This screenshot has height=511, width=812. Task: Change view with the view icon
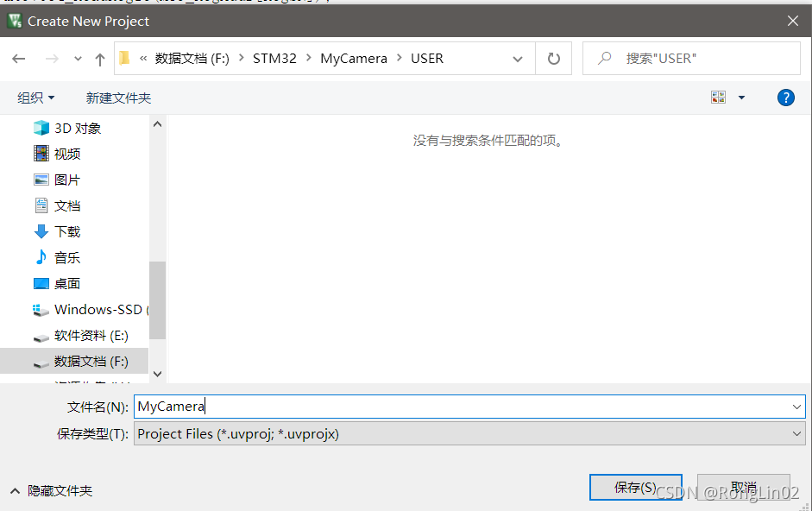(718, 97)
